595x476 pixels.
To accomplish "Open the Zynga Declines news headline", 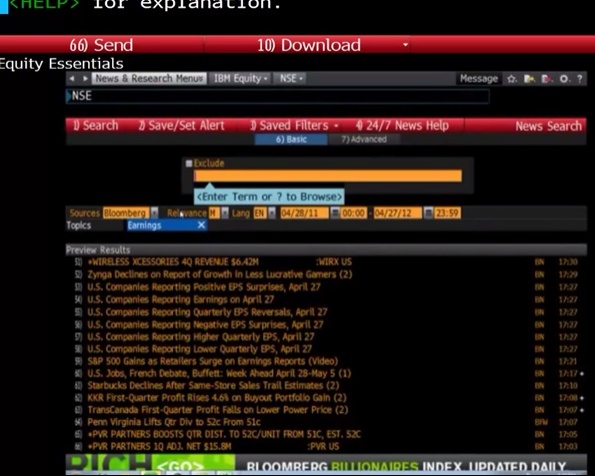I will 220,274.
